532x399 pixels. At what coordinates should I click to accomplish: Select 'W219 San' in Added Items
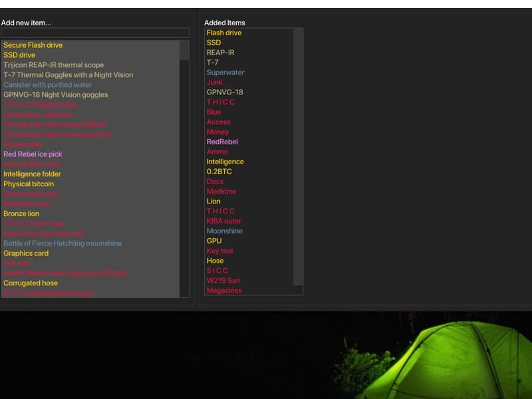coord(223,281)
